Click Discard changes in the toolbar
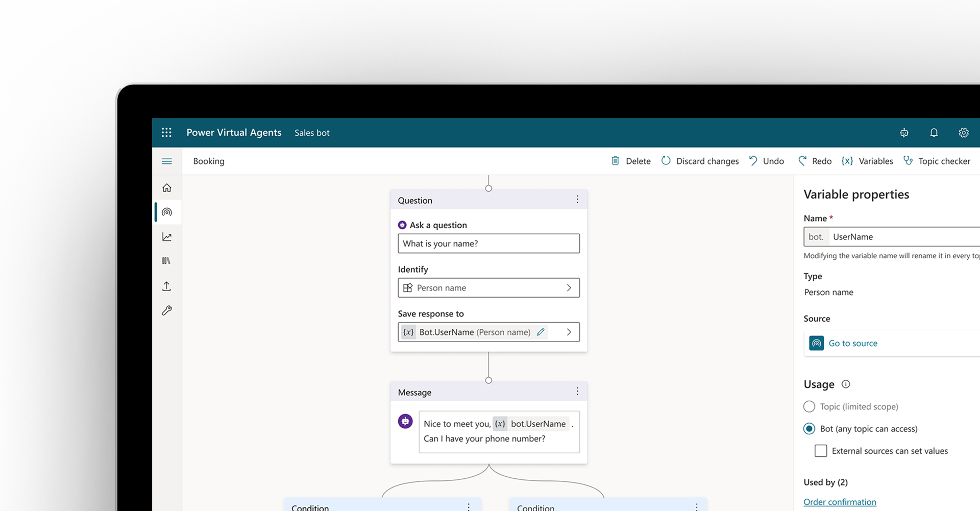This screenshot has height=511, width=980. coord(700,161)
